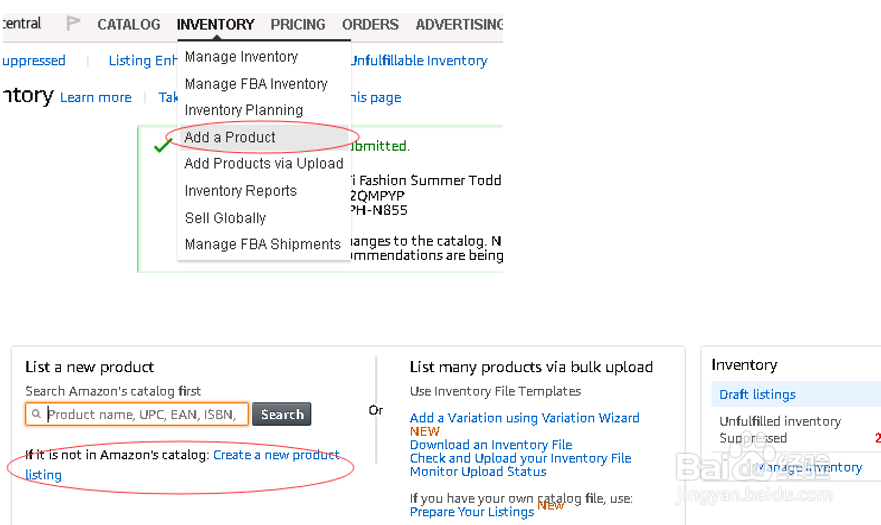Choose Sell Globally menu item
This screenshot has width=881, height=525.
point(225,218)
